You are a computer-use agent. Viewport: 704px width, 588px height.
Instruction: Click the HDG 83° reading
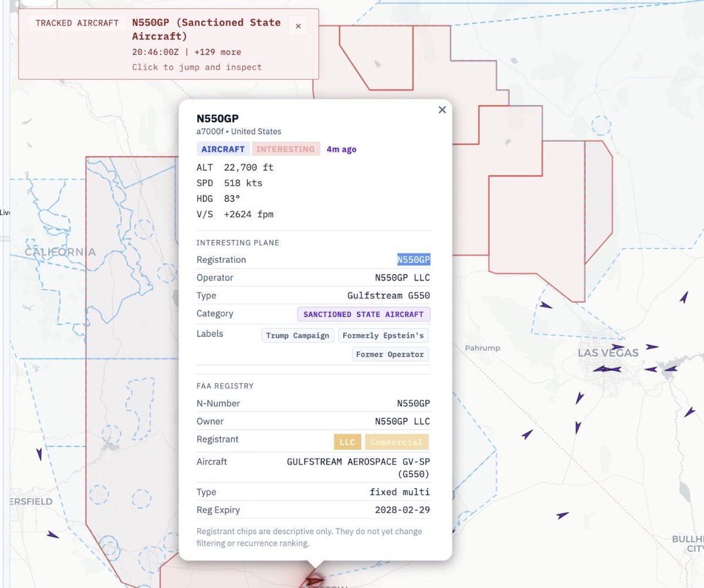(x=217, y=198)
